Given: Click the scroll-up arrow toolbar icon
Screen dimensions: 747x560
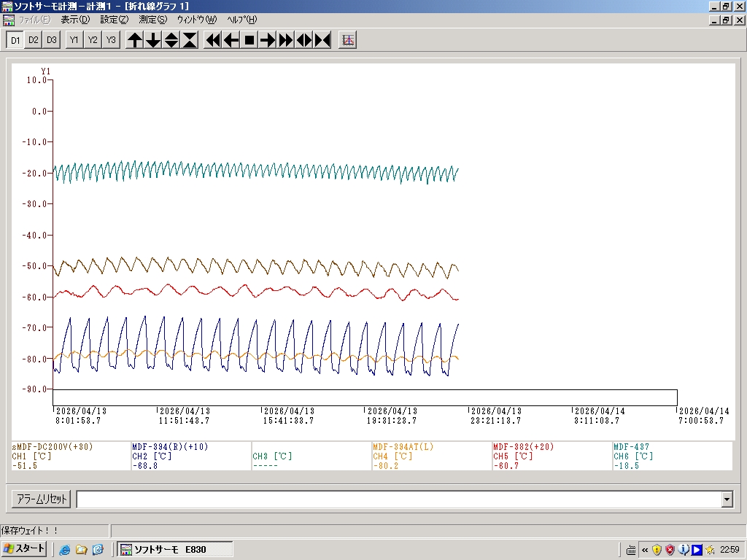Looking at the screenshot, I should click(135, 40).
